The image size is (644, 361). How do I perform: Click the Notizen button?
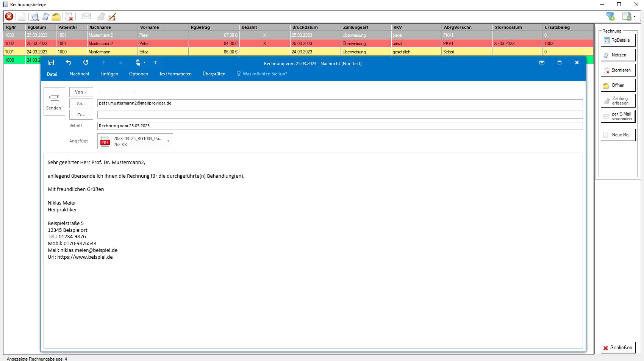pos(617,55)
